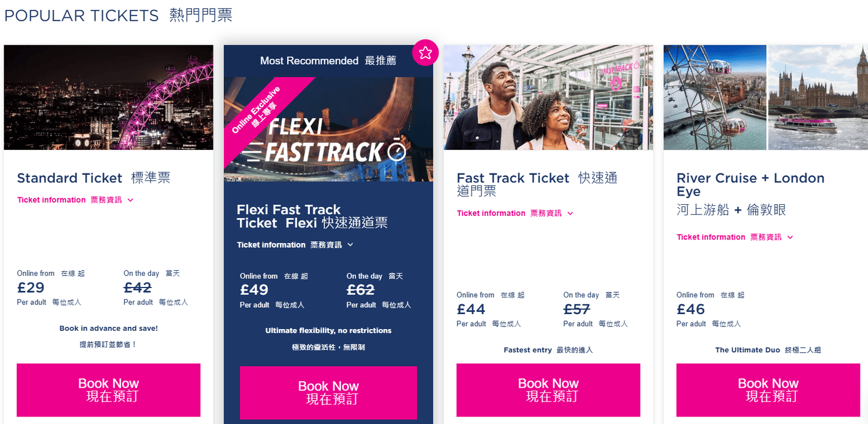Book the Fast Track Ticket now
The width and height of the screenshot is (868, 424).
click(x=548, y=390)
